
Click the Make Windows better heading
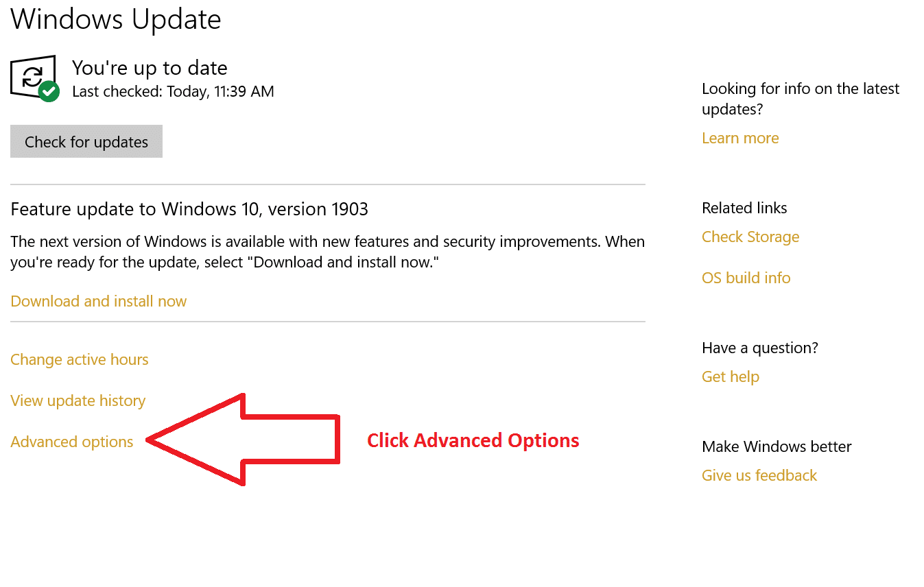pyautogui.click(x=776, y=446)
